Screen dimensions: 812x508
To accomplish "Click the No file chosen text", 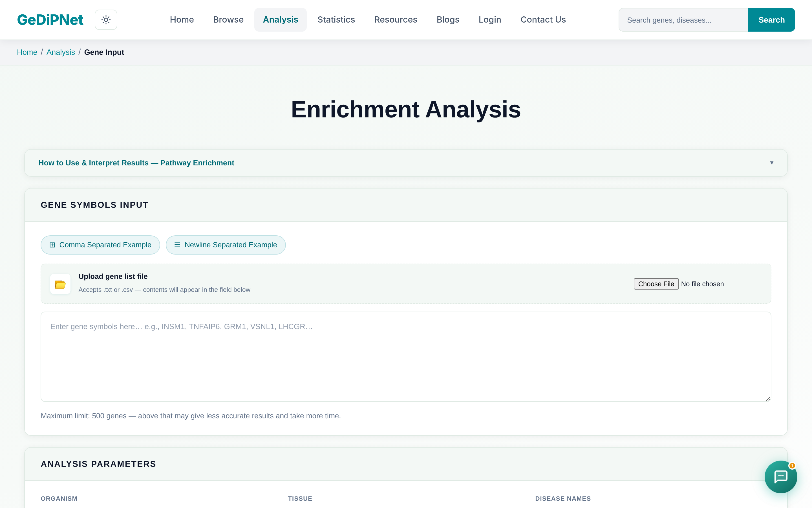I will tap(702, 284).
